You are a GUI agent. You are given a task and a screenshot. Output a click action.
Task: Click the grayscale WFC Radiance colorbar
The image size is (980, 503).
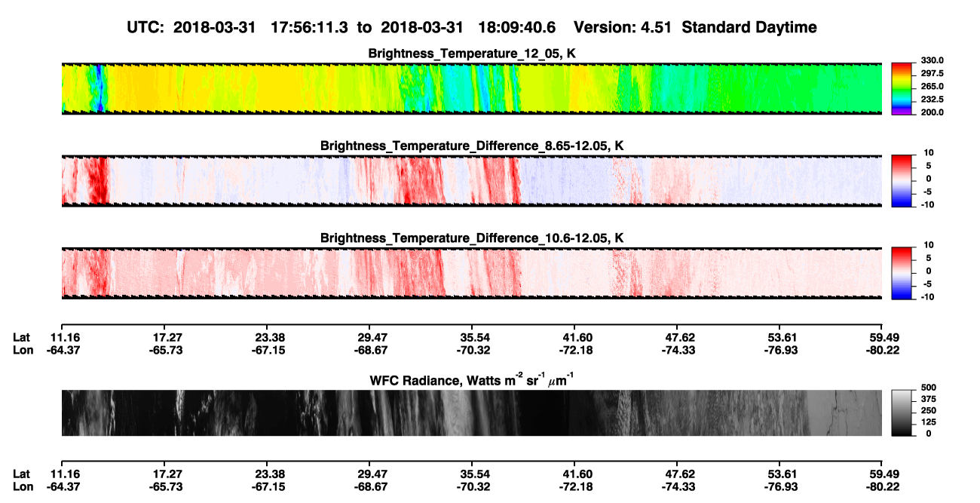pyautogui.click(x=902, y=413)
